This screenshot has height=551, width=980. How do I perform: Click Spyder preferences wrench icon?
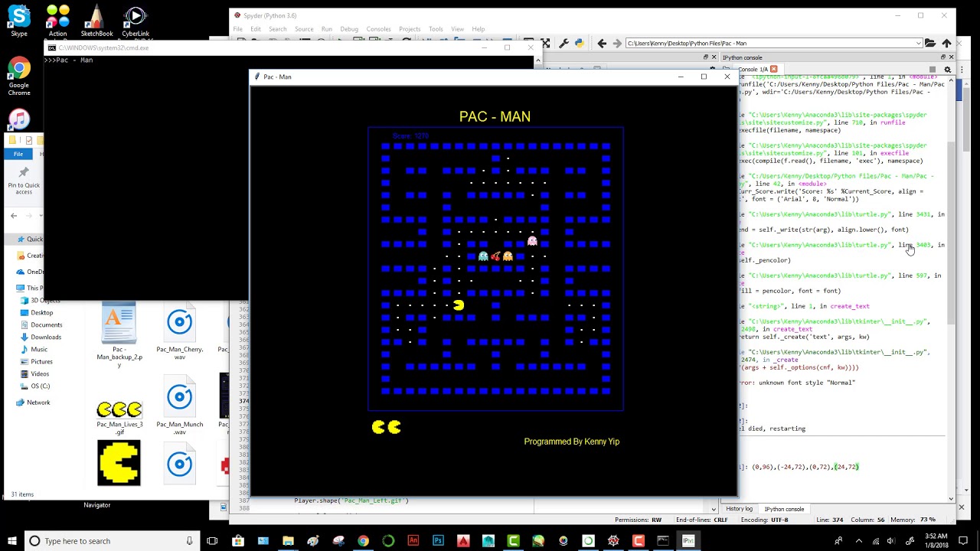point(563,44)
